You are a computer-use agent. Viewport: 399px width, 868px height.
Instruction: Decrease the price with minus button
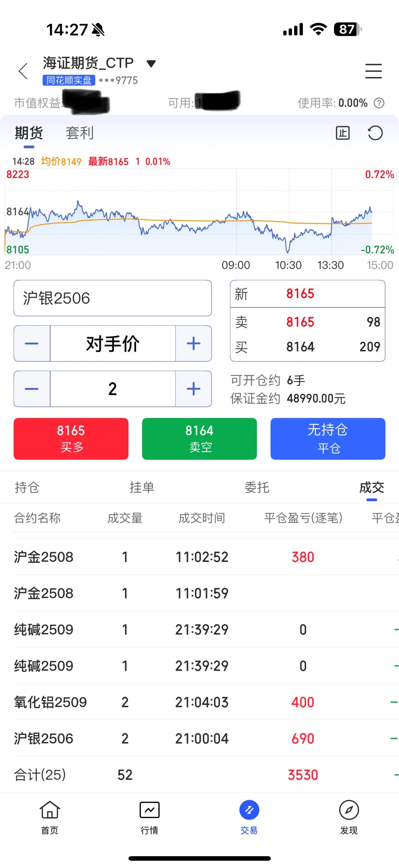pos(32,344)
